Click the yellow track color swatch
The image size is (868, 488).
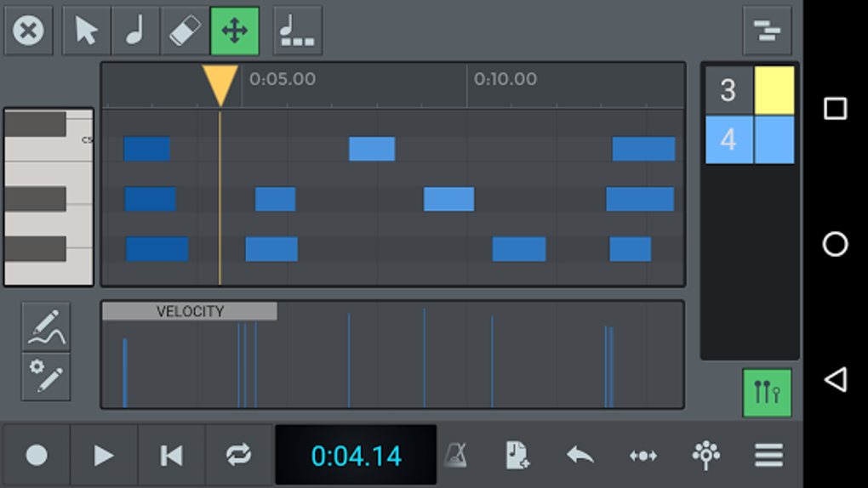click(x=774, y=90)
